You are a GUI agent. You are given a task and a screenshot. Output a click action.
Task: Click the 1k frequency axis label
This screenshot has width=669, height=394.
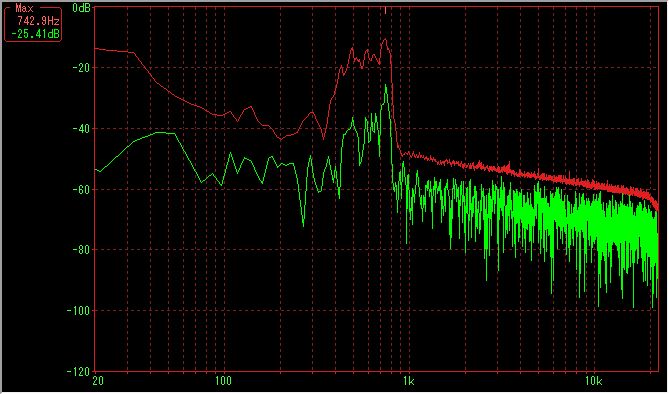408,381
